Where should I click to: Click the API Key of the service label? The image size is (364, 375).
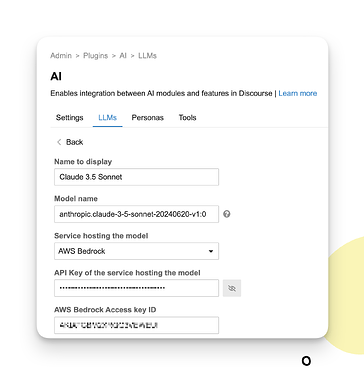127,273
